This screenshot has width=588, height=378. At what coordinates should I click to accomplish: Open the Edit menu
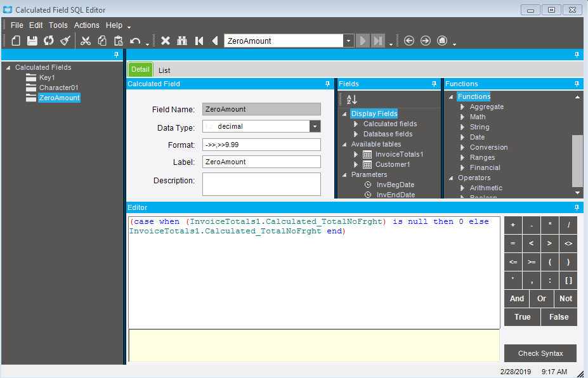pos(36,25)
